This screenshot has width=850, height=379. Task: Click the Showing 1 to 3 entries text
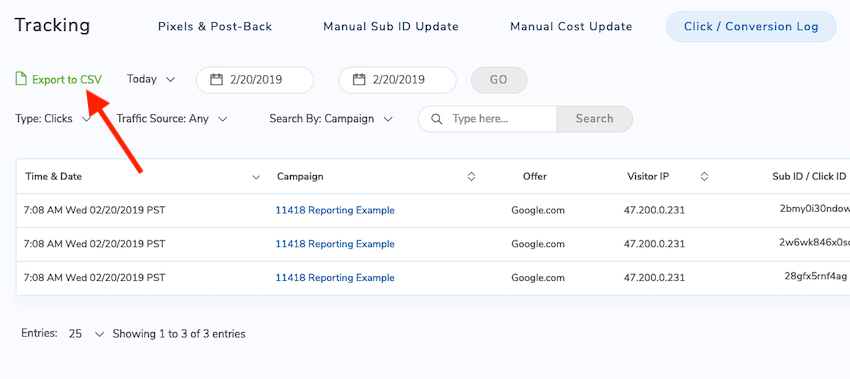(x=179, y=334)
